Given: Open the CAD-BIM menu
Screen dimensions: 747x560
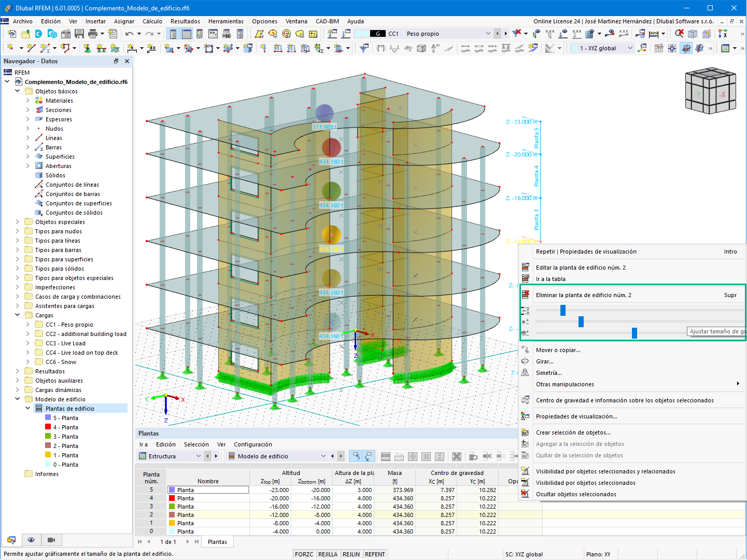Looking at the screenshot, I should point(327,21).
